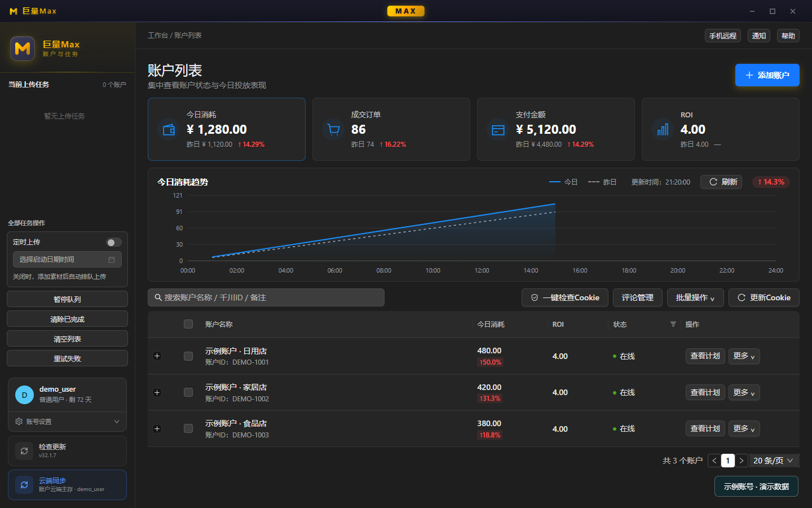The height and width of the screenshot is (508, 812).
Task: Expand row for 示例账户 · 日用店
Action: [x=157, y=356]
